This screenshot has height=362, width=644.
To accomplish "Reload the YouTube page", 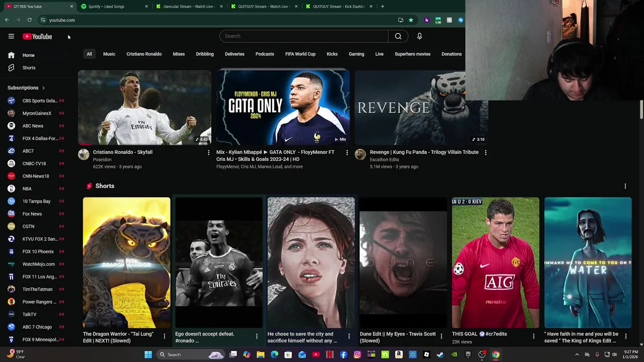I will (x=29, y=20).
